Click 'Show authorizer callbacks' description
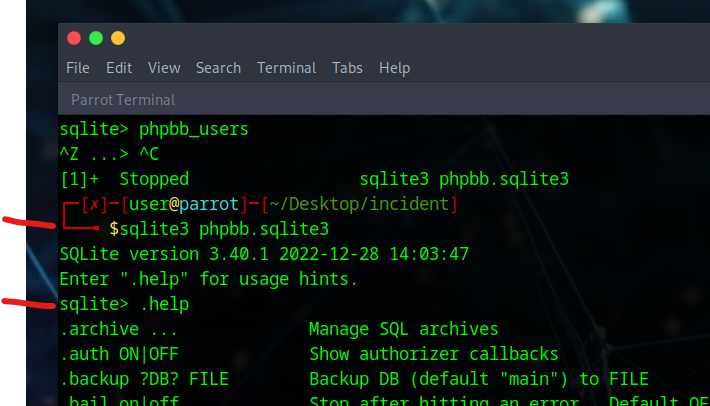The height and width of the screenshot is (406, 710). click(x=434, y=354)
